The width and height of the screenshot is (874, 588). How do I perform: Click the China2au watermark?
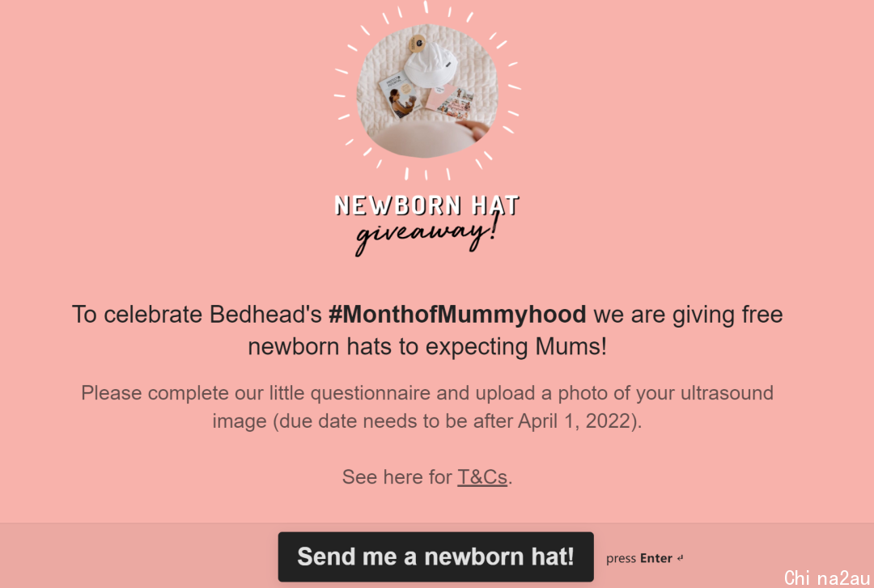pos(826,577)
